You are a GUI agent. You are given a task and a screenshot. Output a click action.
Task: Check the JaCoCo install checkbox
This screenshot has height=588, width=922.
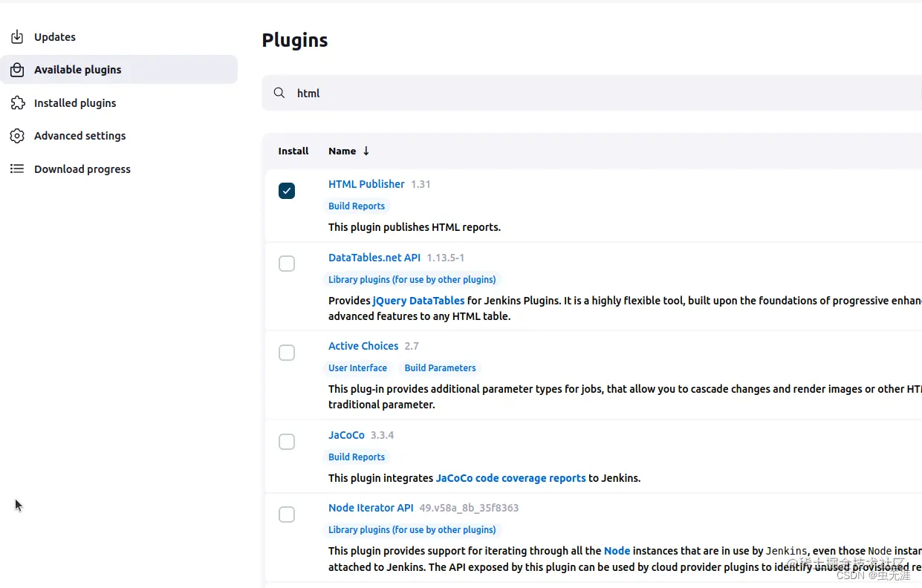tap(287, 442)
